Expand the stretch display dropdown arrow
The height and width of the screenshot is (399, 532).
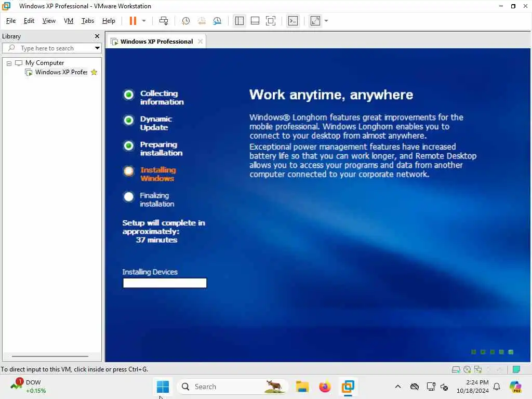[x=326, y=21]
